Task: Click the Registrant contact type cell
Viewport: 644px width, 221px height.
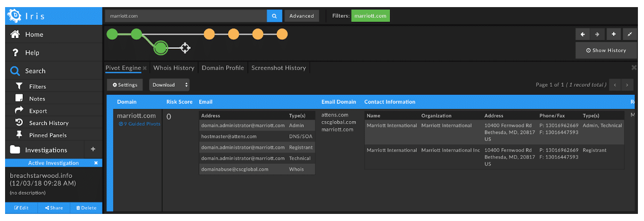Action: (x=594, y=150)
